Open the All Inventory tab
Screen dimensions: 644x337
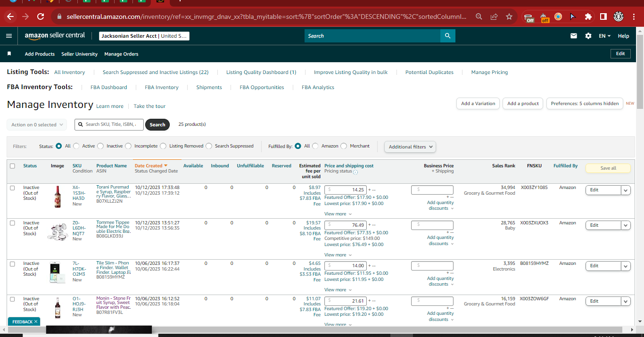coord(69,72)
